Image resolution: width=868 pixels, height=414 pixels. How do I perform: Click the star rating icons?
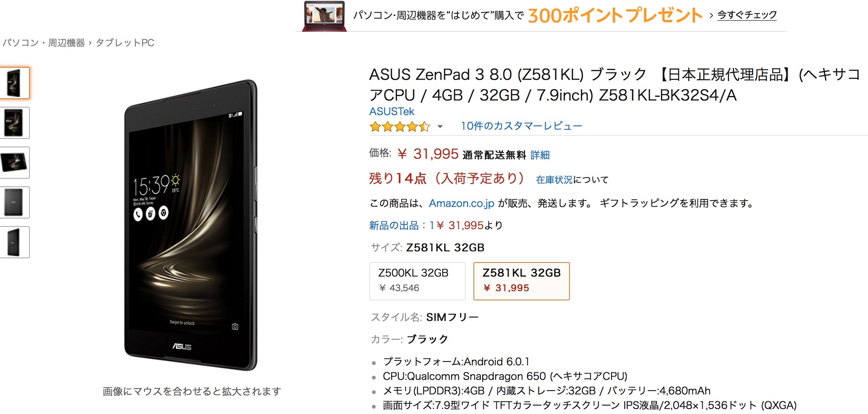(x=399, y=126)
